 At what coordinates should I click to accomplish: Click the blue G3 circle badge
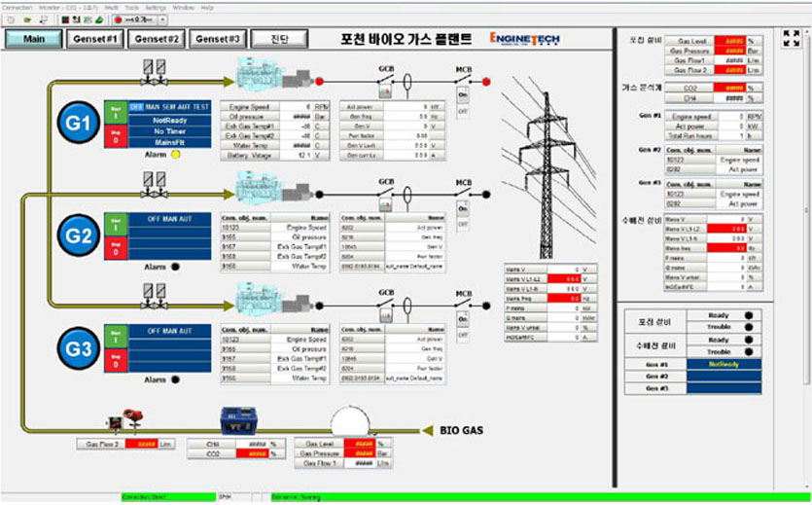click(x=78, y=348)
